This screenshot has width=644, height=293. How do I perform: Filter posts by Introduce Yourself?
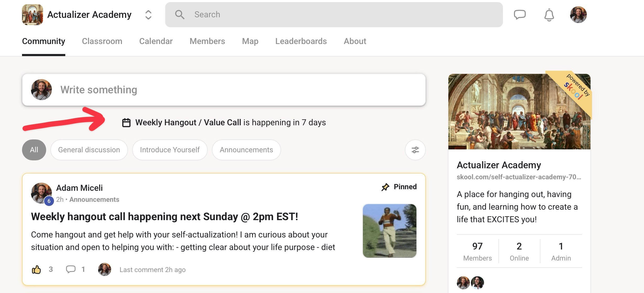point(170,150)
